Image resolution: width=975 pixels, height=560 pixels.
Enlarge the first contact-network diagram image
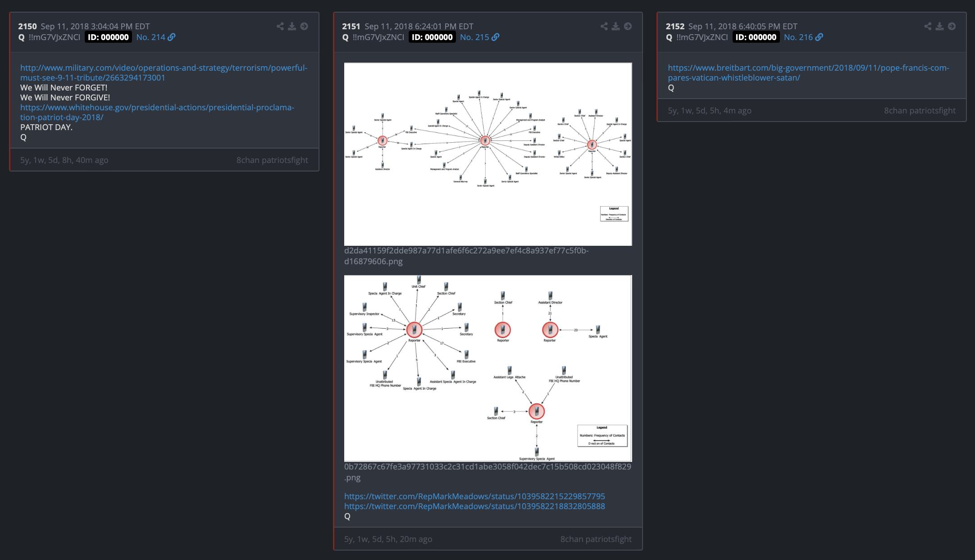click(x=488, y=154)
